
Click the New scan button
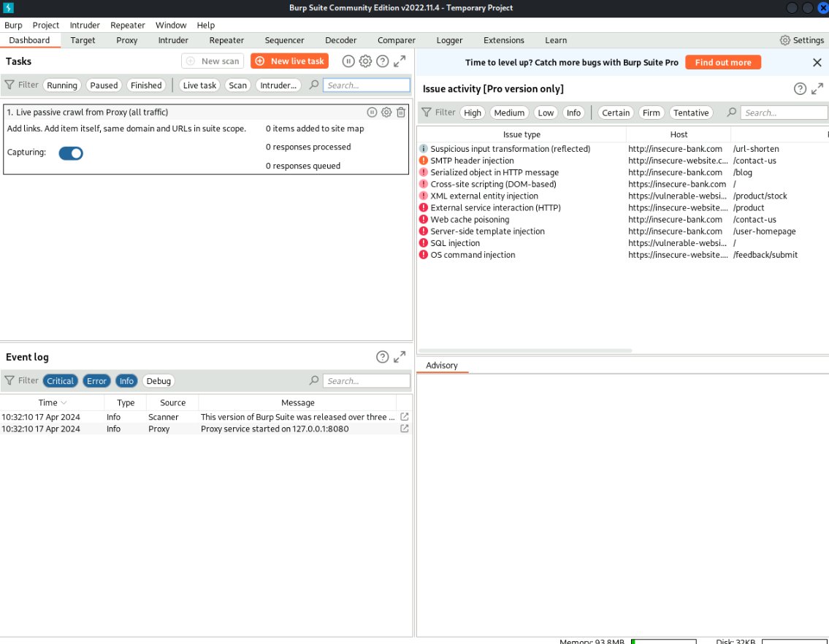pos(213,61)
